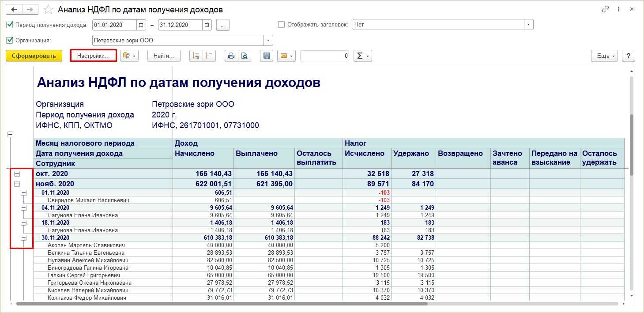
Task: Open the Организация dropdown list
Action: tap(268, 41)
